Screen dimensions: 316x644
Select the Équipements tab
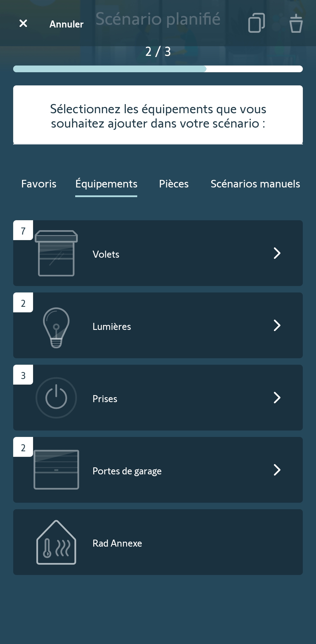(106, 184)
